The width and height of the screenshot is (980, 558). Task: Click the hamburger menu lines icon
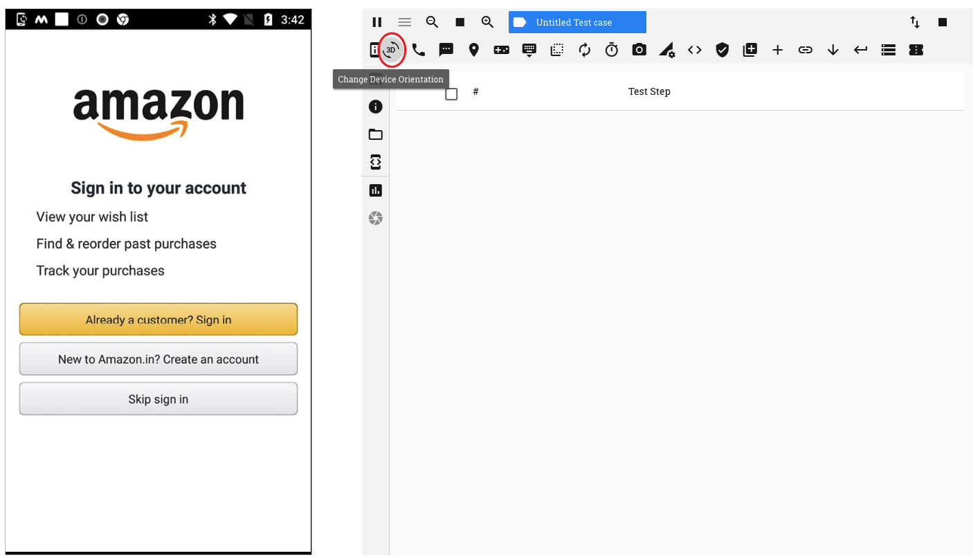tap(405, 22)
